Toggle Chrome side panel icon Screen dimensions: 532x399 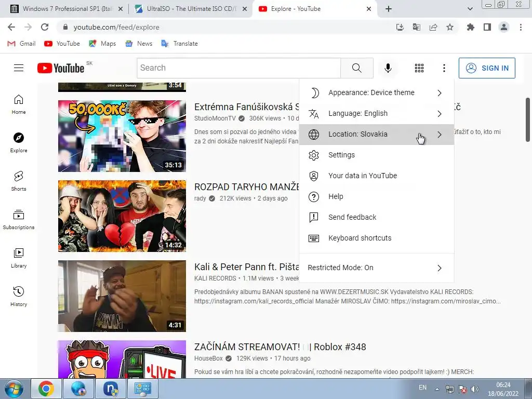pos(487,27)
